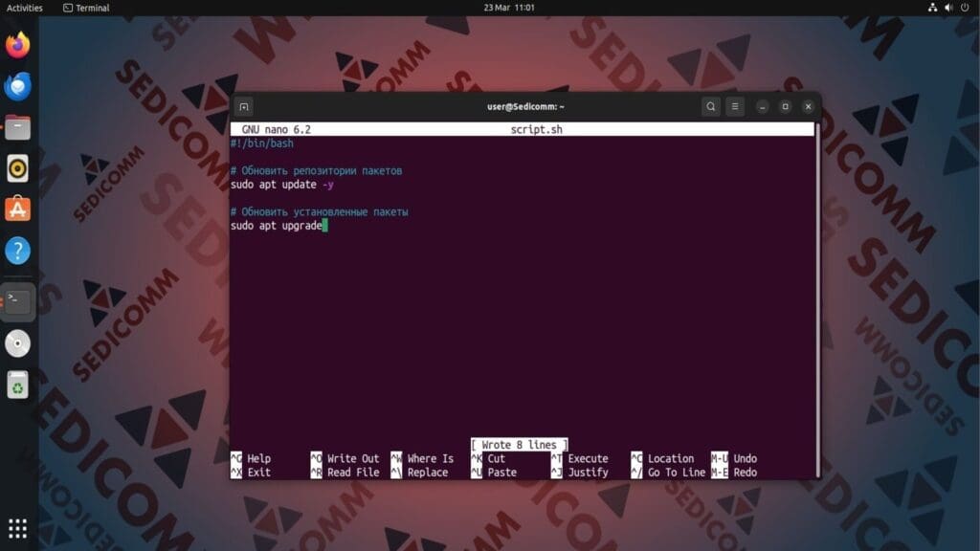Open Thunderbird mail from the dock
The image size is (980, 551).
[x=17, y=86]
